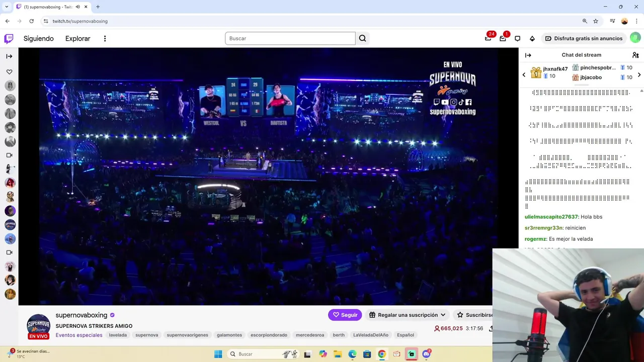Open the supernovaboxing channel name link
This screenshot has height=362, width=644.
point(82,315)
